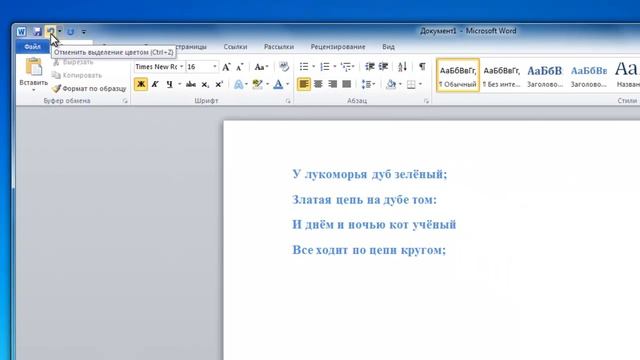The height and width of the screenshot is (360, 640).
Task: Open the Буфер обмена dialog launcher
Action: coord(125,101)
